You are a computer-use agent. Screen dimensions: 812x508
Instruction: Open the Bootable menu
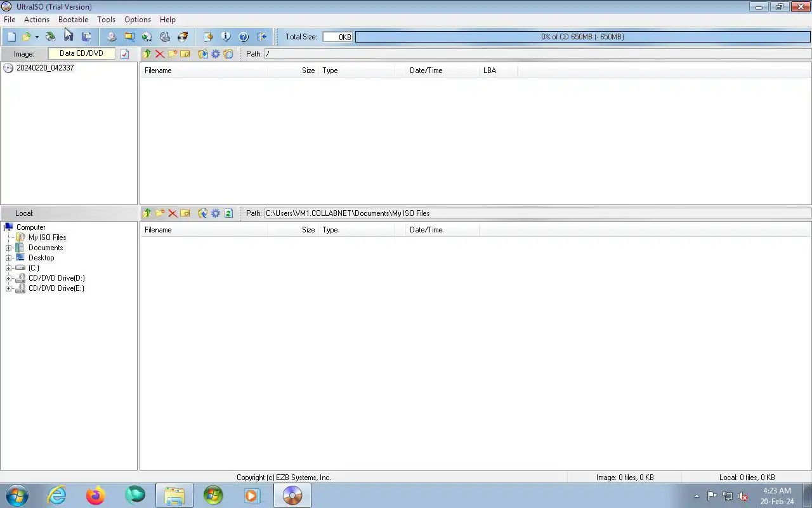[74, 20]
